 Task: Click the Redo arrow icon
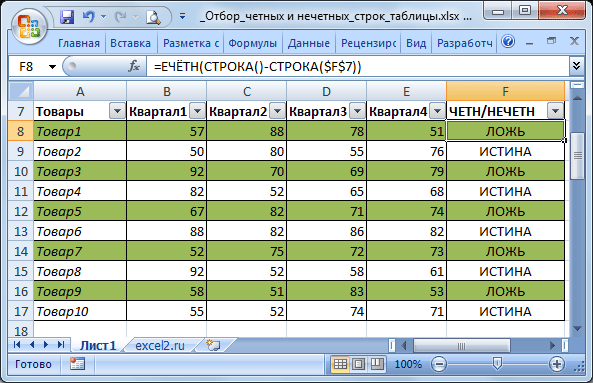pyautogui.click(x=121, y=17)
